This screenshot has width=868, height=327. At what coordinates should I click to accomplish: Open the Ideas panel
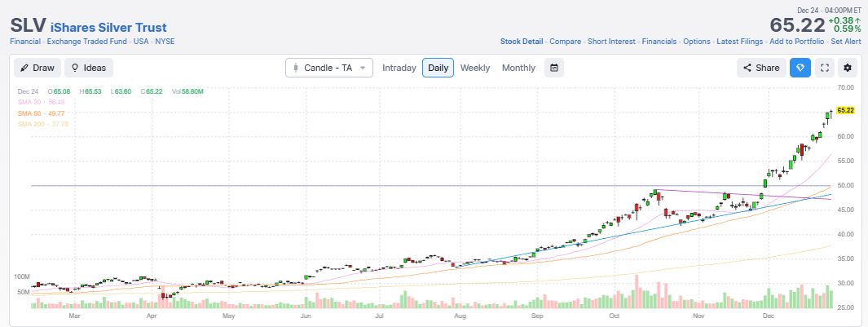tap(89, 68)
